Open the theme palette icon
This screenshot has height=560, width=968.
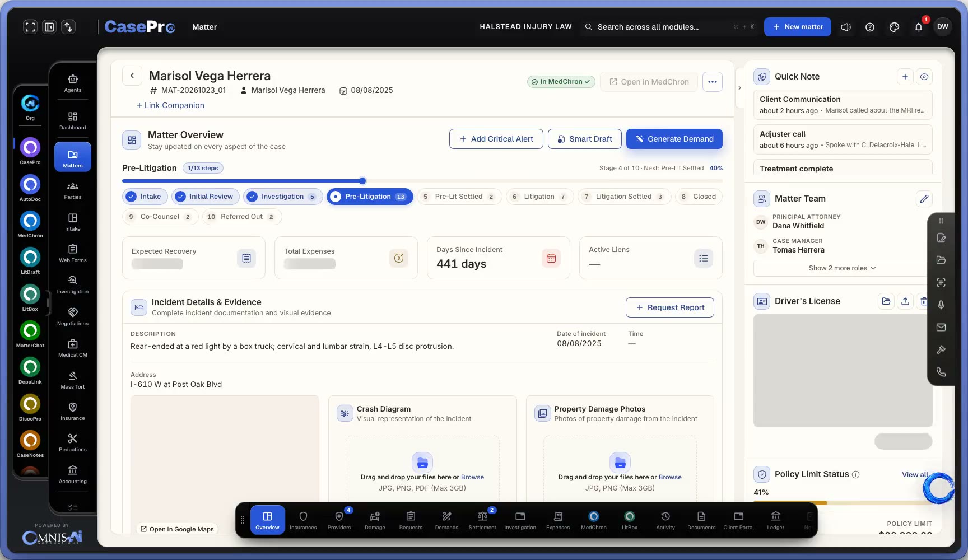pos(895,27)
